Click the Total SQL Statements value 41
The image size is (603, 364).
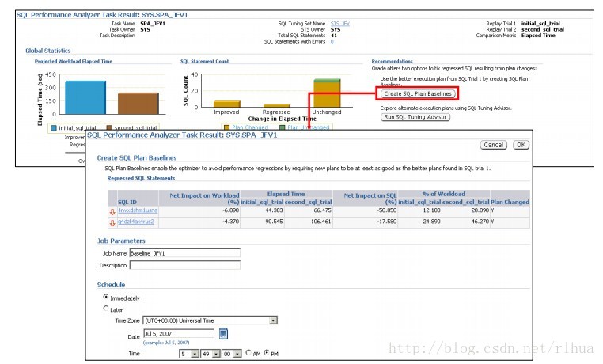(333, 36)
